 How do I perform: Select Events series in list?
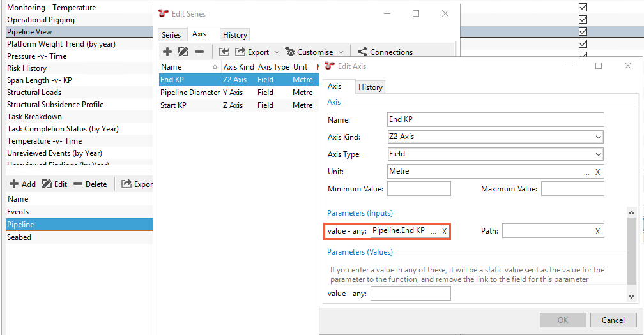79,212
